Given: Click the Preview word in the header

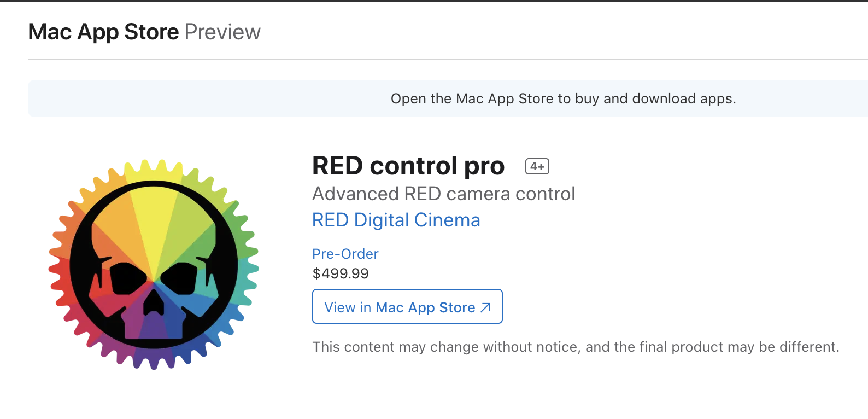Looking at the screenshot, I should click(222, 32).
